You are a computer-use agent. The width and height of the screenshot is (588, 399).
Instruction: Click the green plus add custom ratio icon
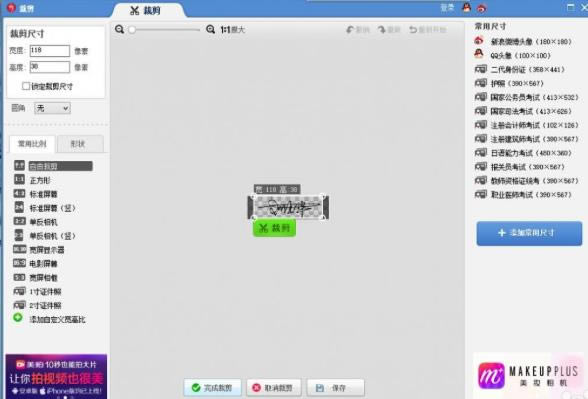18,318
